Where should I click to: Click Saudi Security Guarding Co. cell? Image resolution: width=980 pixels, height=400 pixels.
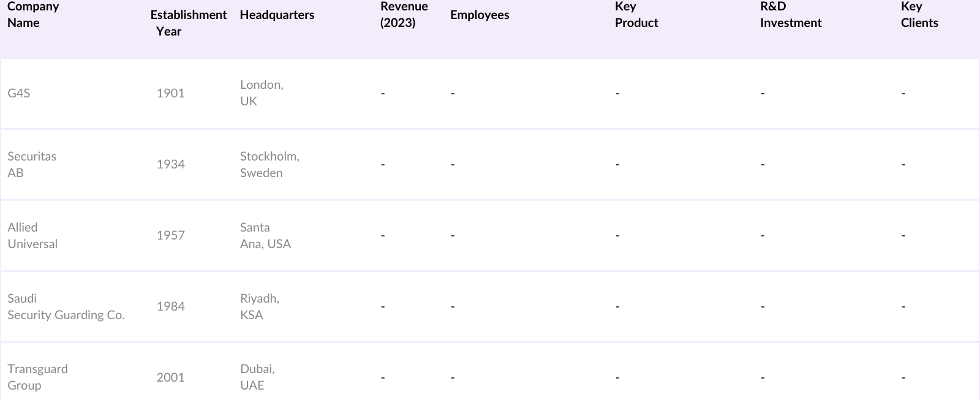coord(66,306)
